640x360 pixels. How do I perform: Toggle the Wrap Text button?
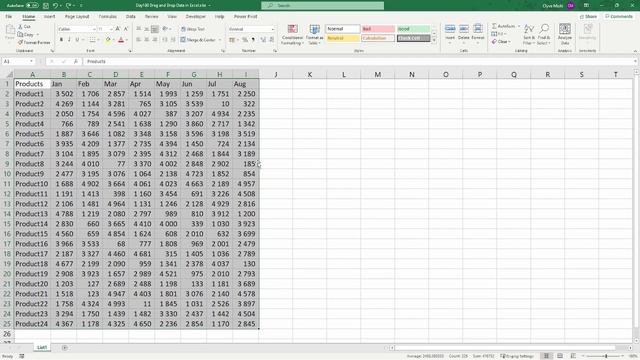point(193,29)
